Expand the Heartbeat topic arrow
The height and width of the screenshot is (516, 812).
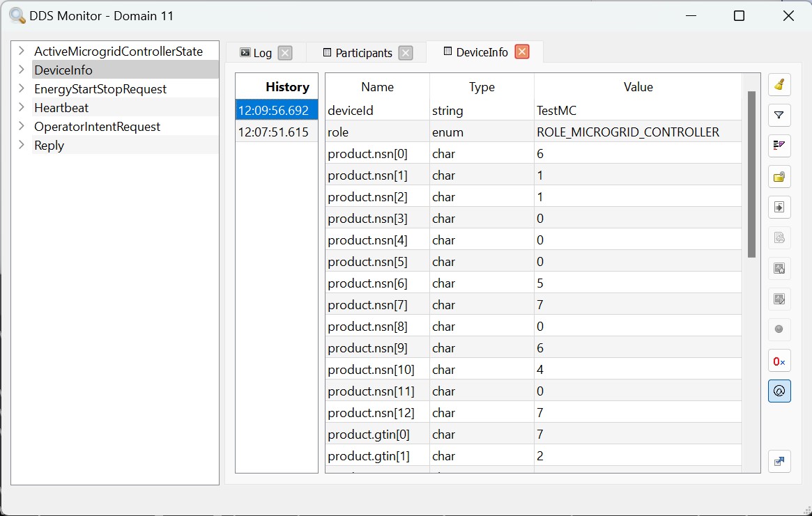click(x=22, y=107)
